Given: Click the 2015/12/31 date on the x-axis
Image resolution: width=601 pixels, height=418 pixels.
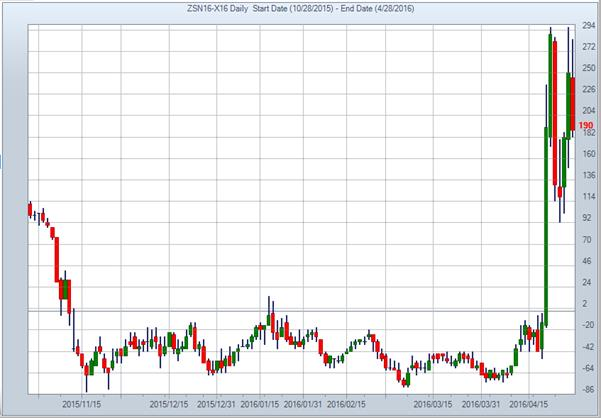Looking at the screenshot, I should [x=217, y=404].
